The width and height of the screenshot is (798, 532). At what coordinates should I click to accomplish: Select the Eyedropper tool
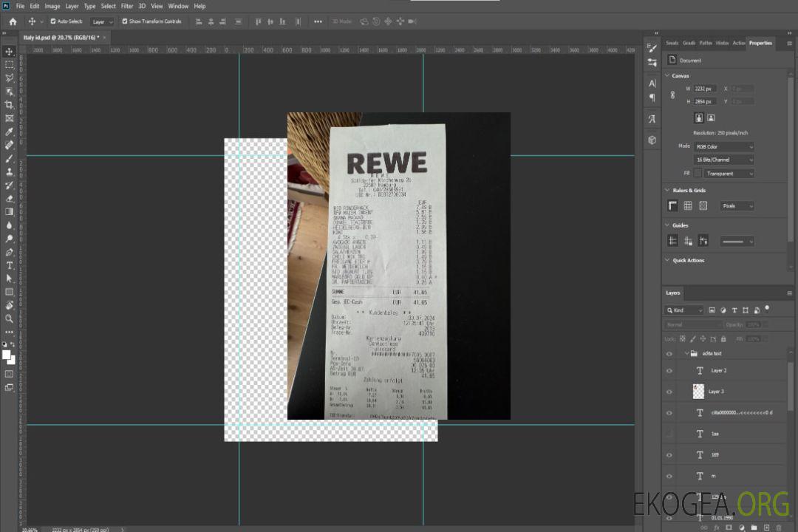9,132
